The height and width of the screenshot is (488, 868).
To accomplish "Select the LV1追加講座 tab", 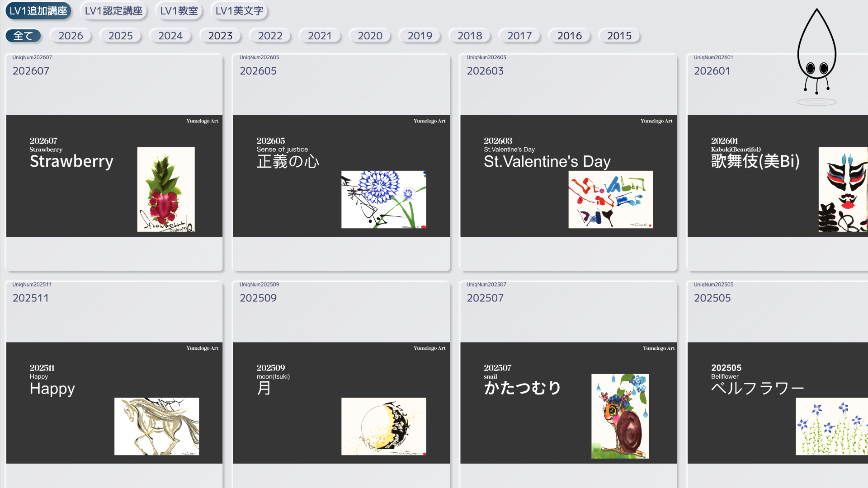I will [38, 11].
